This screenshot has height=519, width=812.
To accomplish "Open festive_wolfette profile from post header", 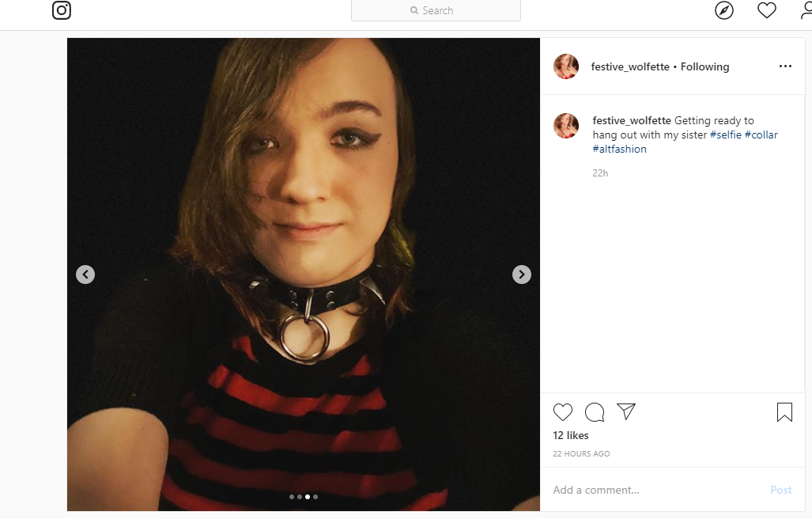I will coord(630,66).
